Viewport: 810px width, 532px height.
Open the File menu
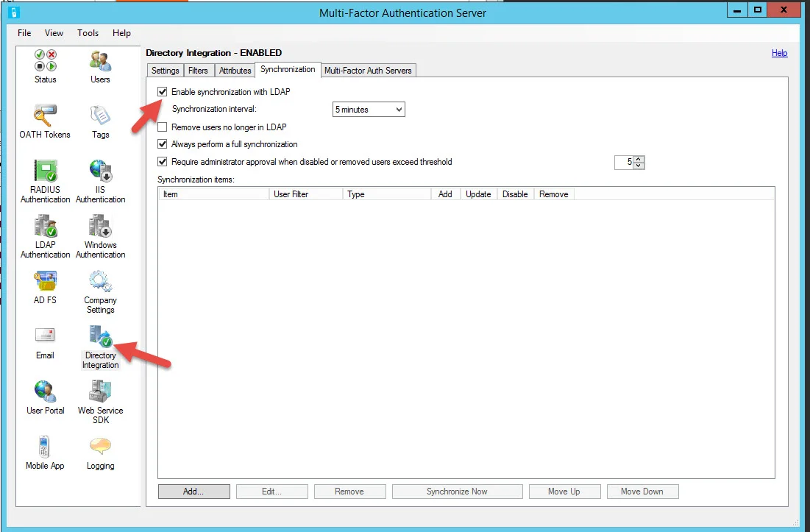[x=24, y=33]
